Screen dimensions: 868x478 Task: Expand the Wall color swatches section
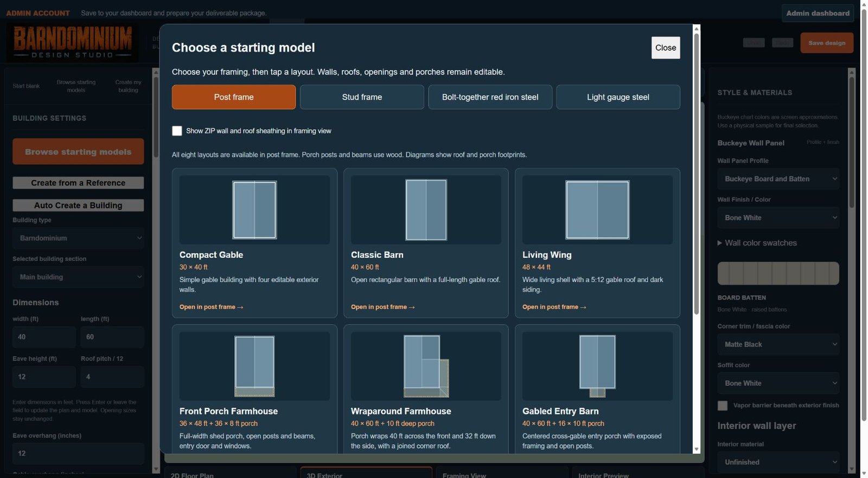tap(757, 243)
